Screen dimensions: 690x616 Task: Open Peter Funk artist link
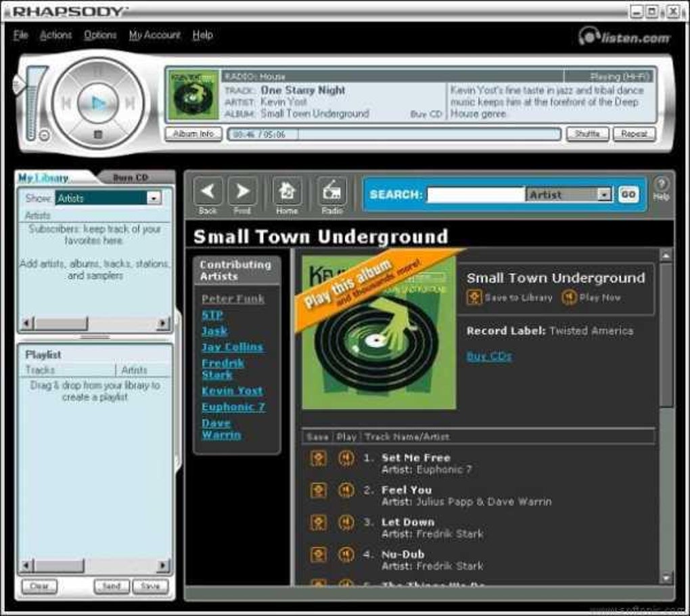point(233,299)
